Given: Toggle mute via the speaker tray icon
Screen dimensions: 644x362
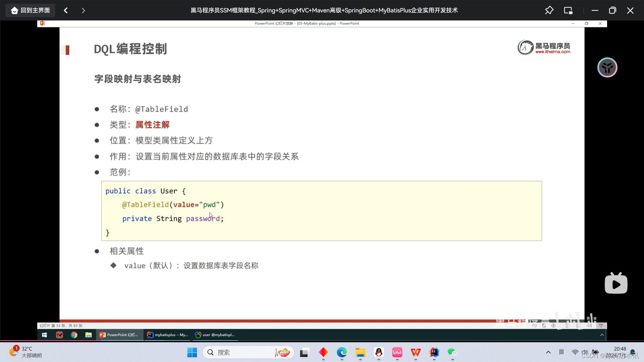Looking at the screenshot, I should tap(585, 352).
